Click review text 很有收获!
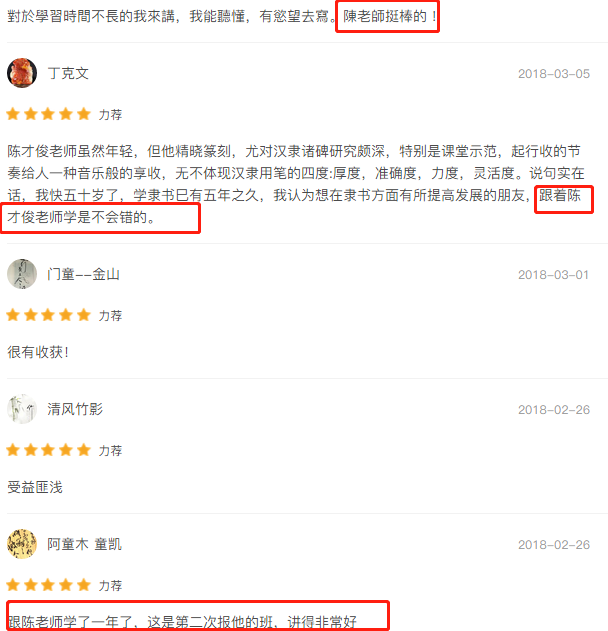608x631 pixels. coord(38,352)
